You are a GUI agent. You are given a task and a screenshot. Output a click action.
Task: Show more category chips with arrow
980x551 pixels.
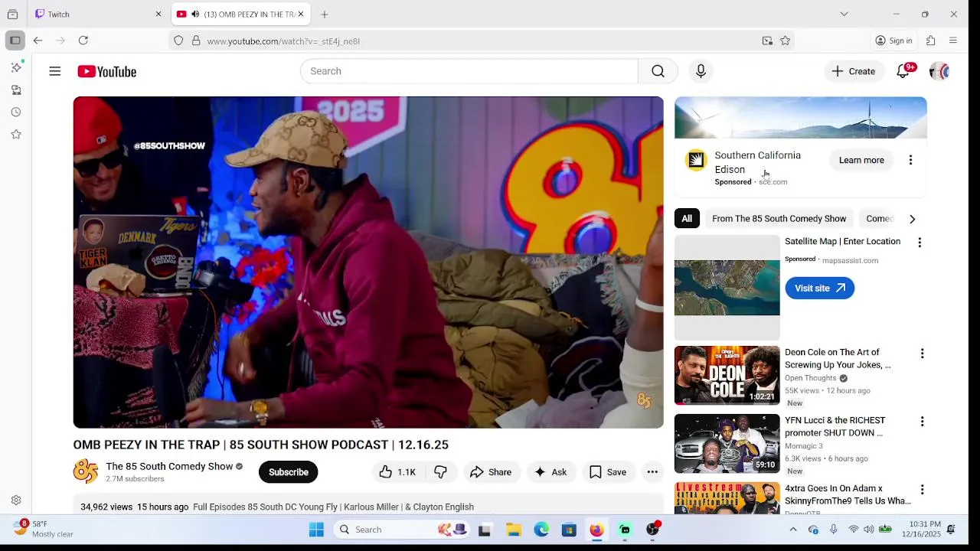coord(912,219)
